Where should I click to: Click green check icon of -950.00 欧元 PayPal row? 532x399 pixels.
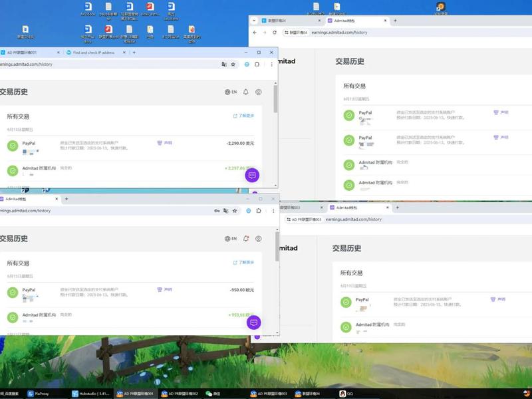click(13, 293)
